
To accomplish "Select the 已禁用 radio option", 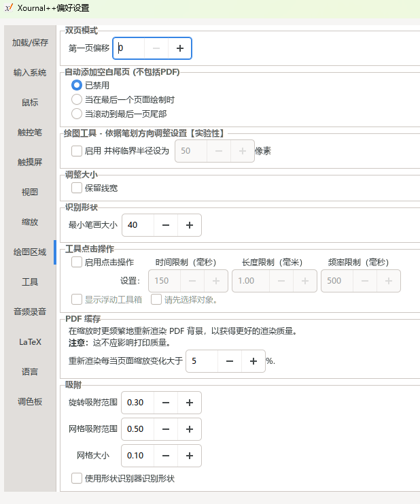I will coord(76,85).
